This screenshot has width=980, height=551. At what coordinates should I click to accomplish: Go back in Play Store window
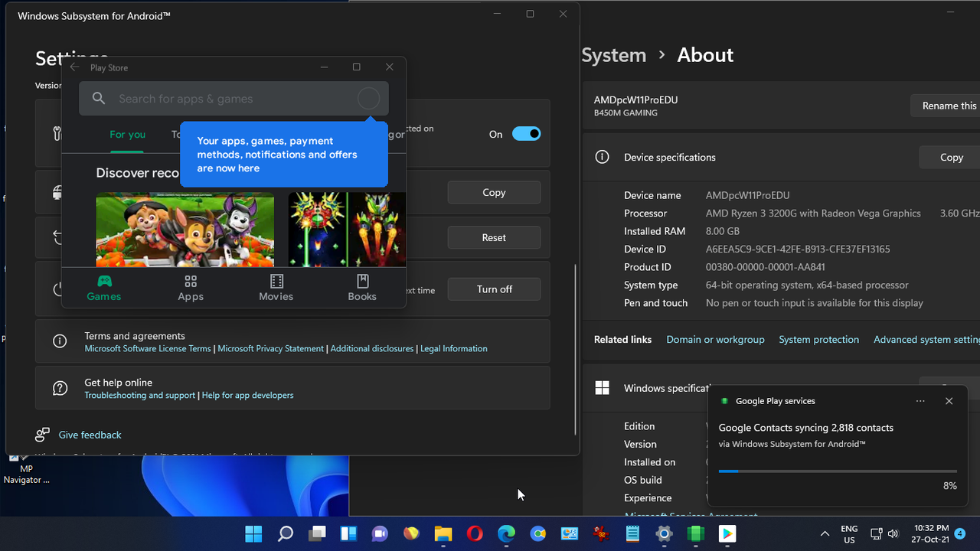click(x=75, y=67)
